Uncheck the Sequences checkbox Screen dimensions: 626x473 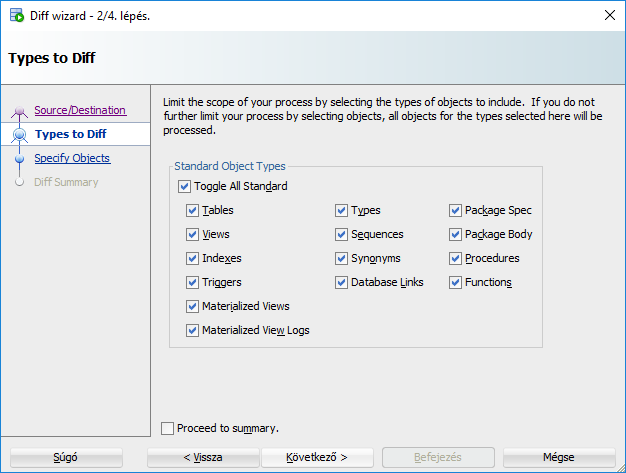(341, 234)
